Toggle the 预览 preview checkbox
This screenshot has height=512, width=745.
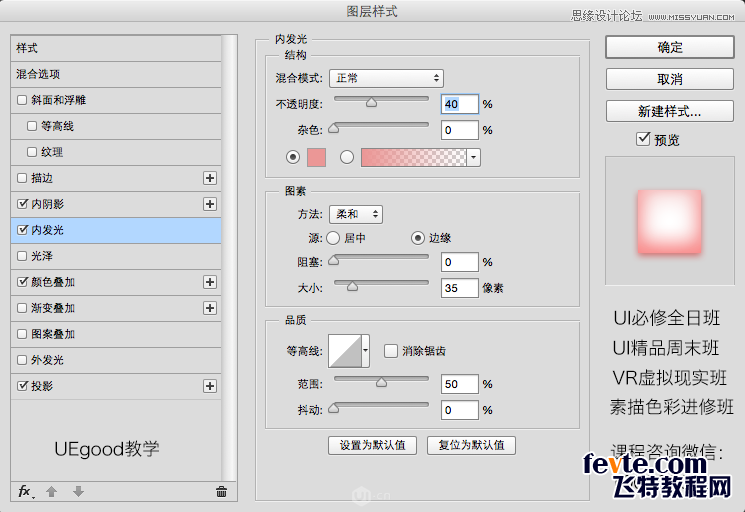click(x=643, y=139)
